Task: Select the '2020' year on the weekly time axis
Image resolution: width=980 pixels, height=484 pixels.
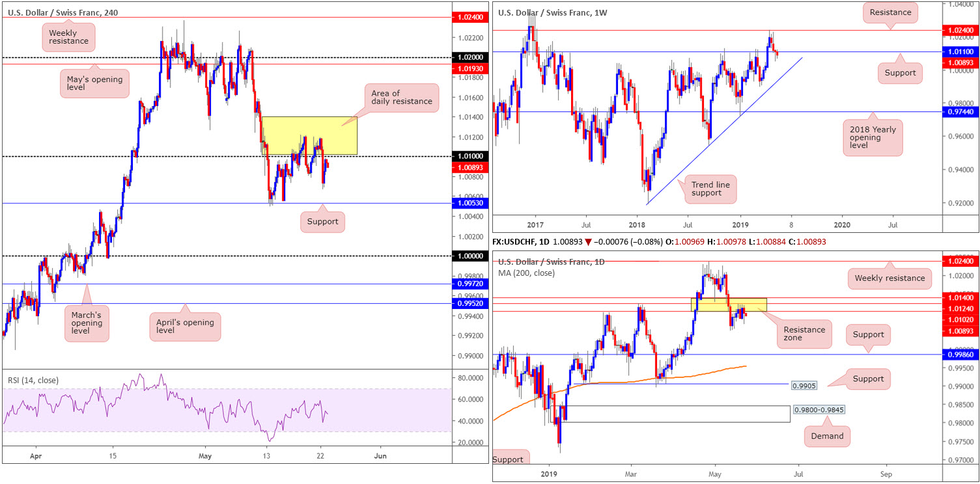Action: point(841,224)
